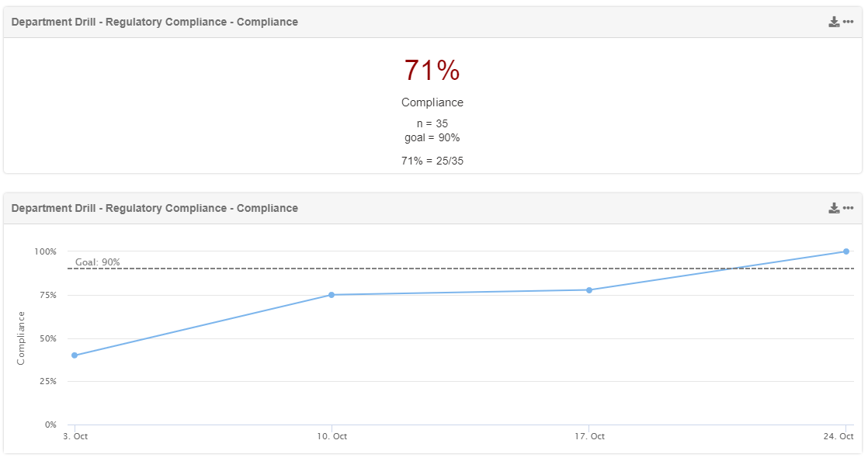Click the 'goal = 90%' text in the summary
The height and width of the screenshot is (461, 868).
432,137
